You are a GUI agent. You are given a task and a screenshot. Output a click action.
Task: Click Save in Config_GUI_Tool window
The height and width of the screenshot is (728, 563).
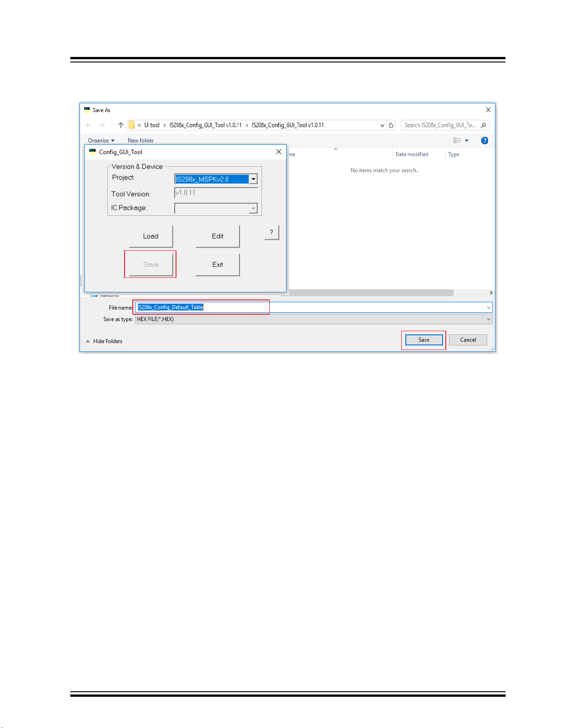coord(151,265)
